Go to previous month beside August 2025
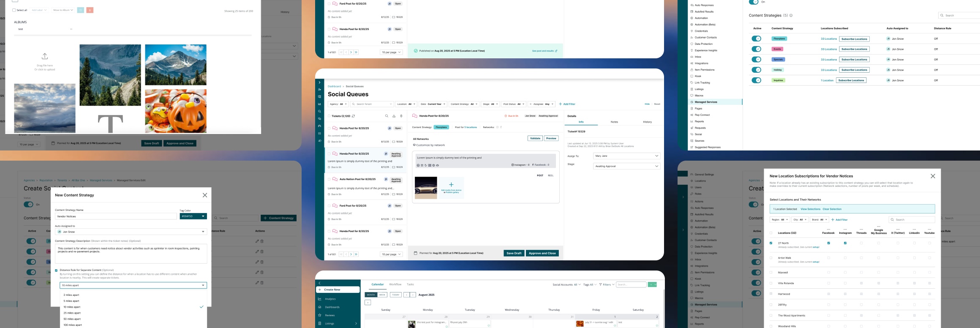This screenshot has height=328, width=980. point(406,295)
